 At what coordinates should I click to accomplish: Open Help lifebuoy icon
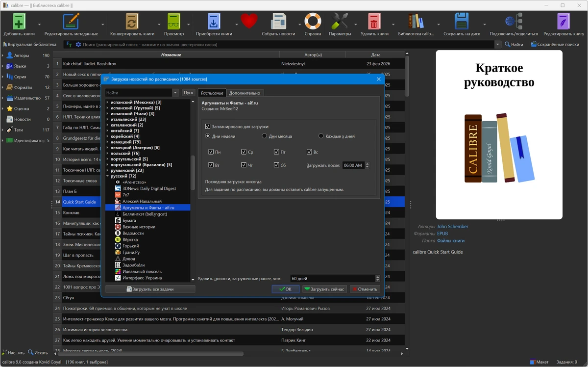pyautogui.click(x=313, y=22)
